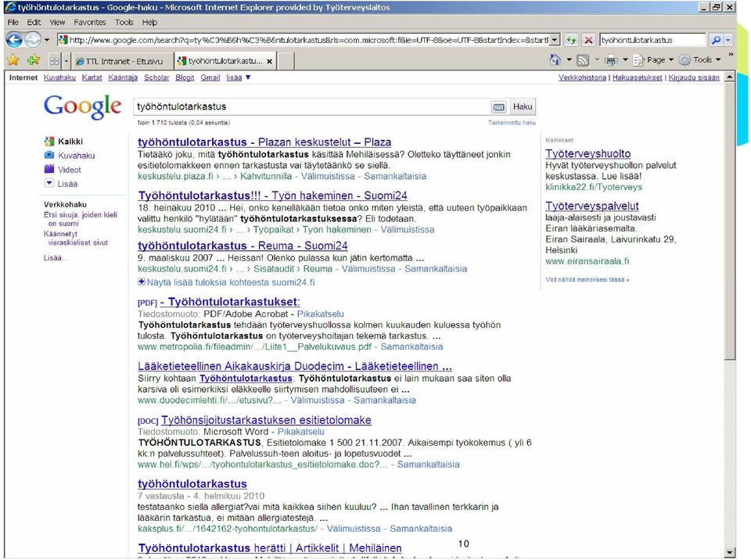Viewport: 751px width, 560px height.
Task: Open the Quick Tabs grid icon
Action: coord(54,61)
